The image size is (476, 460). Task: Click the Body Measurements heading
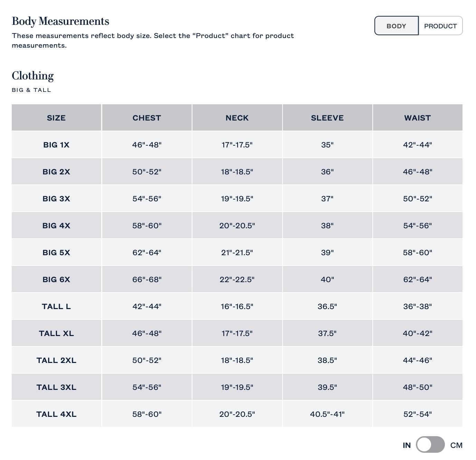[x=60, y=21]
